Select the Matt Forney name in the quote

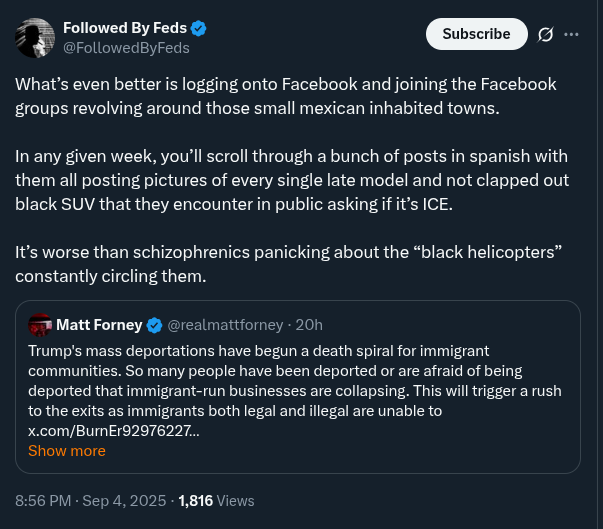click(x=99, y=325)
